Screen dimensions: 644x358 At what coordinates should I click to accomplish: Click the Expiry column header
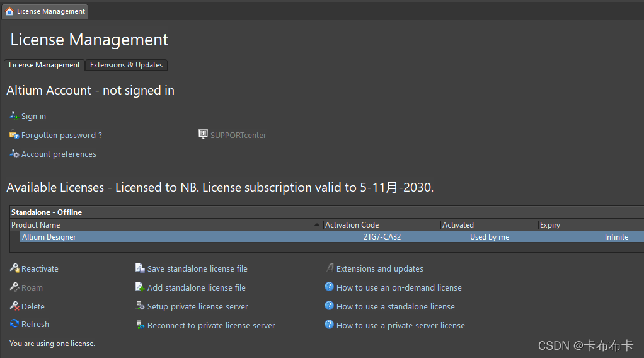(x=549, y=225)
